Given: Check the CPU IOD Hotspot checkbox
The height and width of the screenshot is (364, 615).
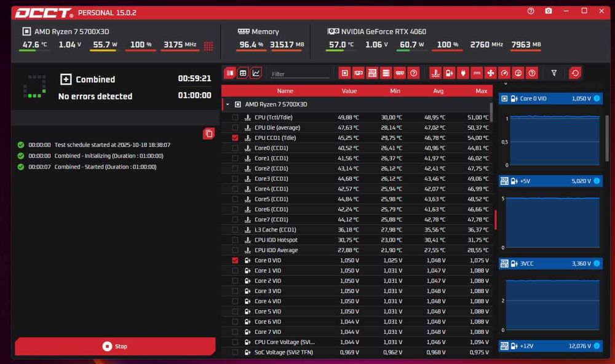Looking at the screenshot, I should click(x=235, y=240).
